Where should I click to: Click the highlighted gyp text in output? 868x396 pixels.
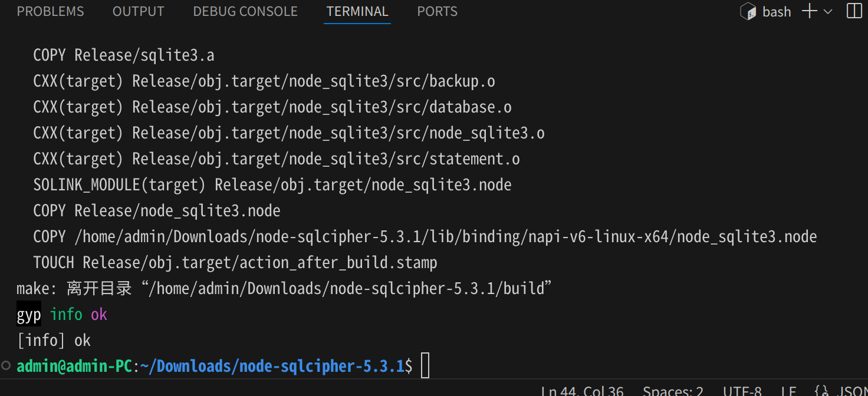point(28,314)
